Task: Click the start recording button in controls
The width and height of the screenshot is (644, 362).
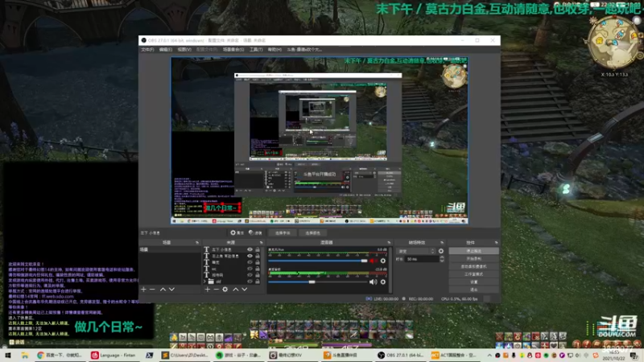Action: click(473, 258)
